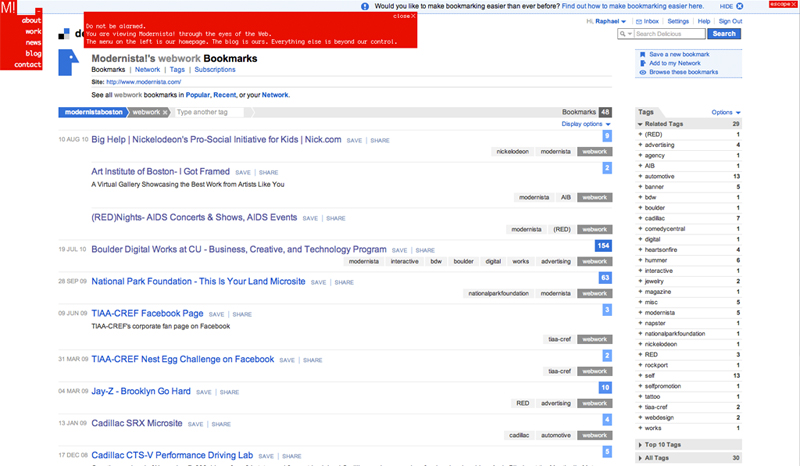Click the comedycentral related tag
Image resolution: width=800 pixels, height=466 pixels.
(x=665, y=229)
